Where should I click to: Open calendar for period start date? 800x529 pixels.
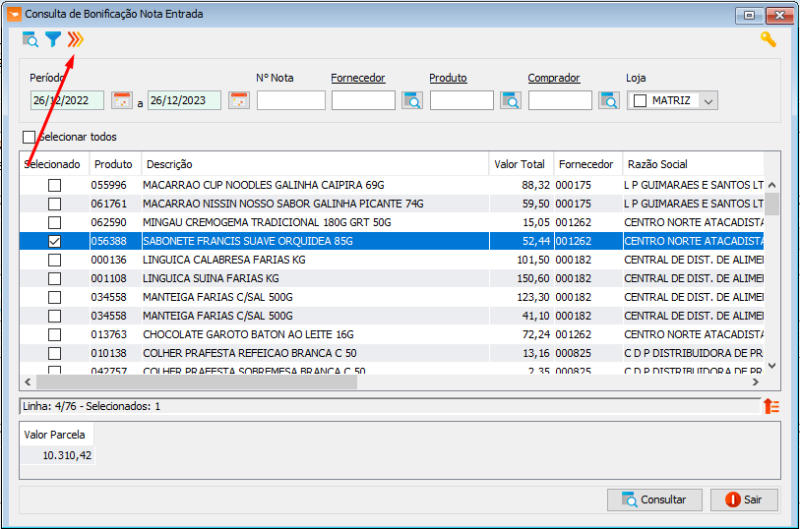122,100
